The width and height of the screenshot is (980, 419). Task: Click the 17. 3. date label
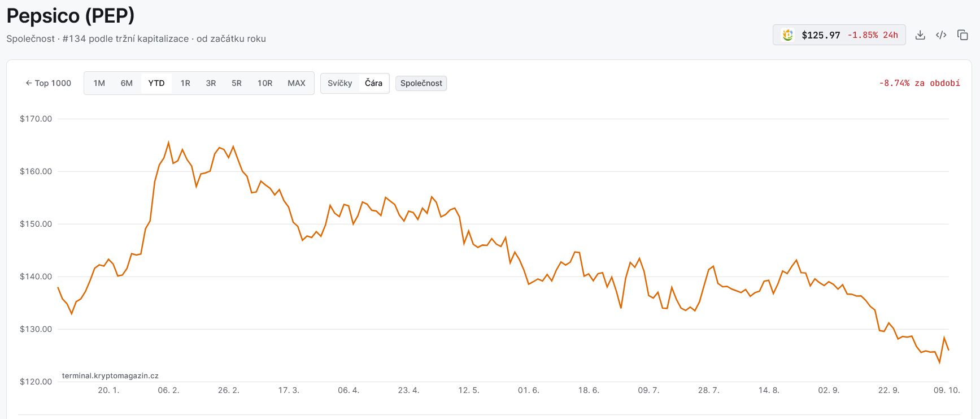pos(289,390)
